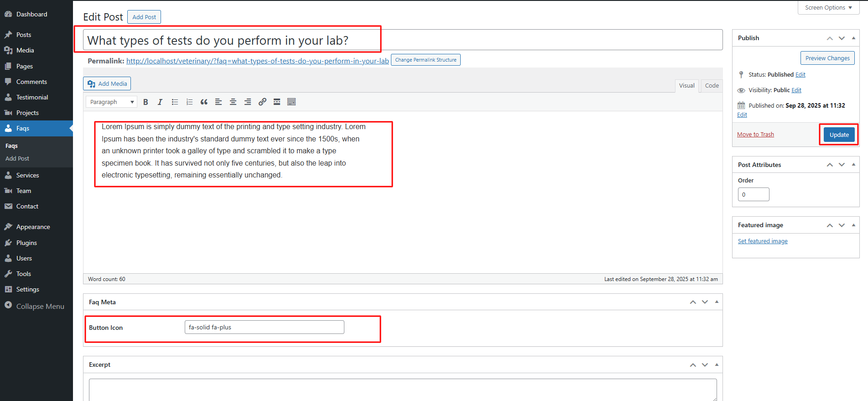Align text right
Viewport: 868px width, 401px height.
[x=248, y=102]
